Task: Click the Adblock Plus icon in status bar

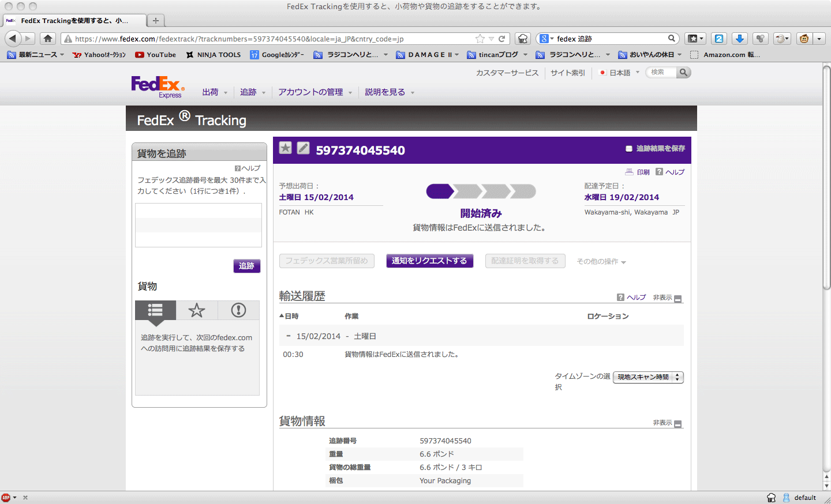Action: tap(6, 497)
